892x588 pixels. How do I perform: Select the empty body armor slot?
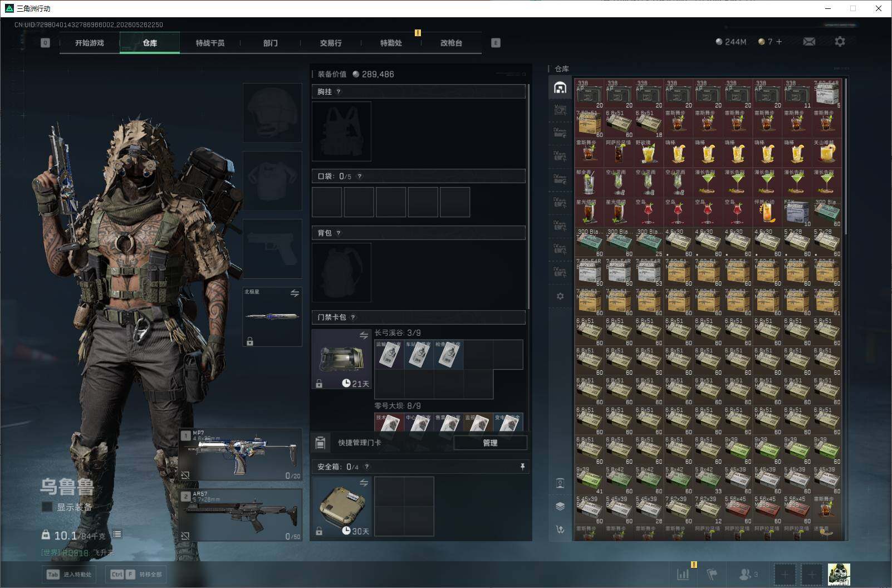tap(272, 180)
